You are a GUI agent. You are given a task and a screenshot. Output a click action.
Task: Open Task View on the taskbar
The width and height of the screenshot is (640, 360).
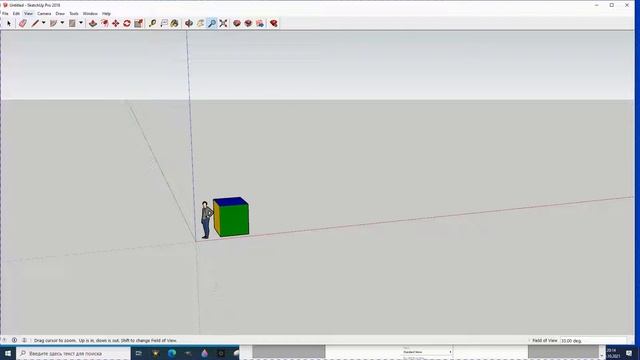click(139, 353)
